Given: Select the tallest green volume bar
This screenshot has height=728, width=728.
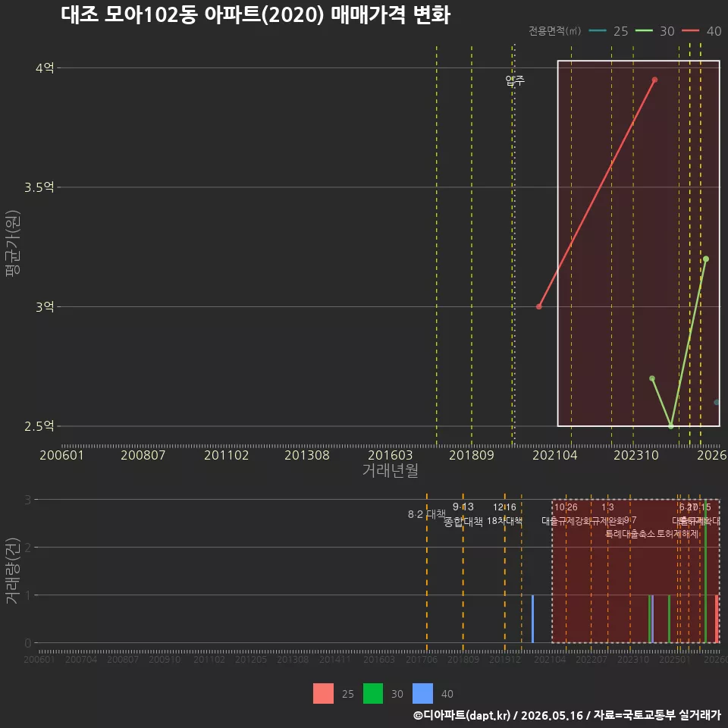Looking at the screenshot, I should [706, 571].
